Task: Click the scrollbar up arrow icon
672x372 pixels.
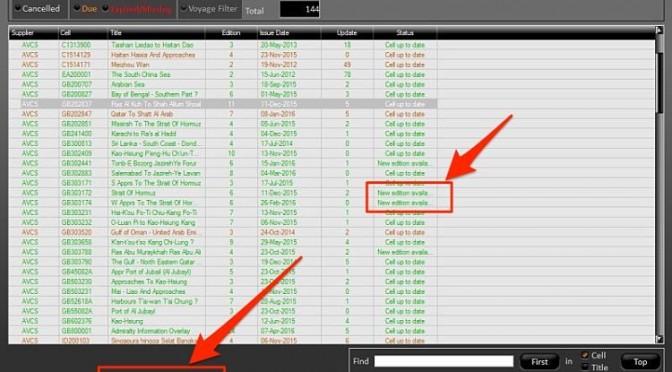Action: coord(659,30)
